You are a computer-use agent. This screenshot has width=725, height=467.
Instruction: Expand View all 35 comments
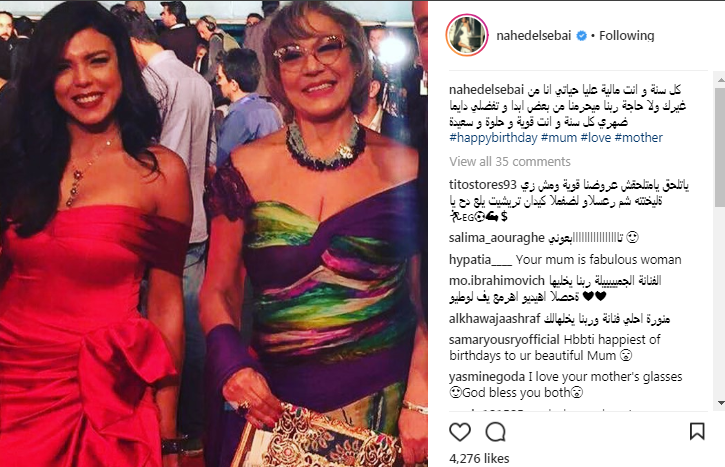[510, 161]
